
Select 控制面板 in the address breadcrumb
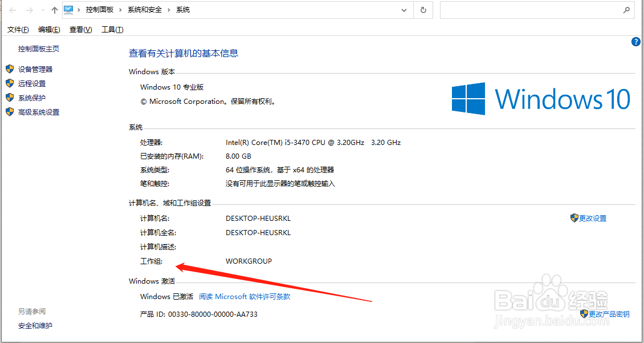tap(99, 10)
